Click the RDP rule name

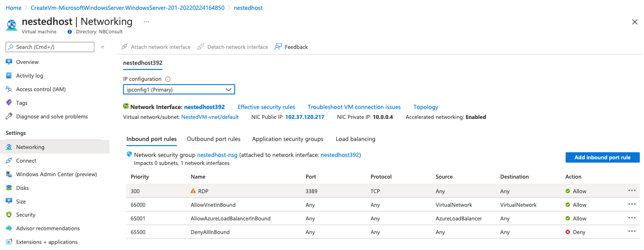click(x=203, y=191)
